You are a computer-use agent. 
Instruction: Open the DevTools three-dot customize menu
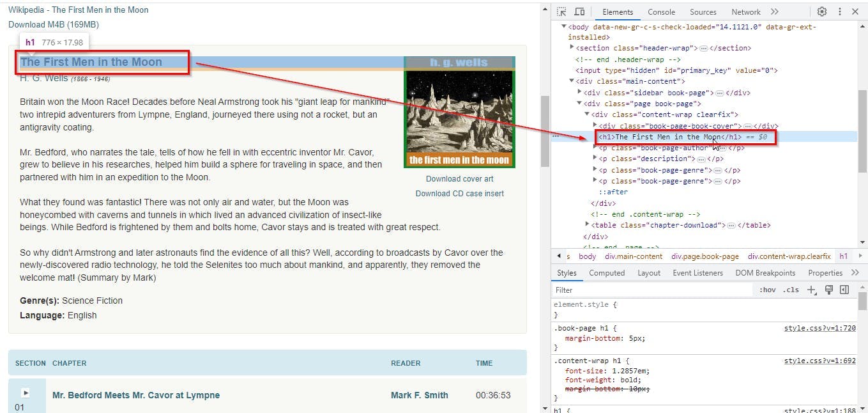pyautogui.click(x=839, y=12)
